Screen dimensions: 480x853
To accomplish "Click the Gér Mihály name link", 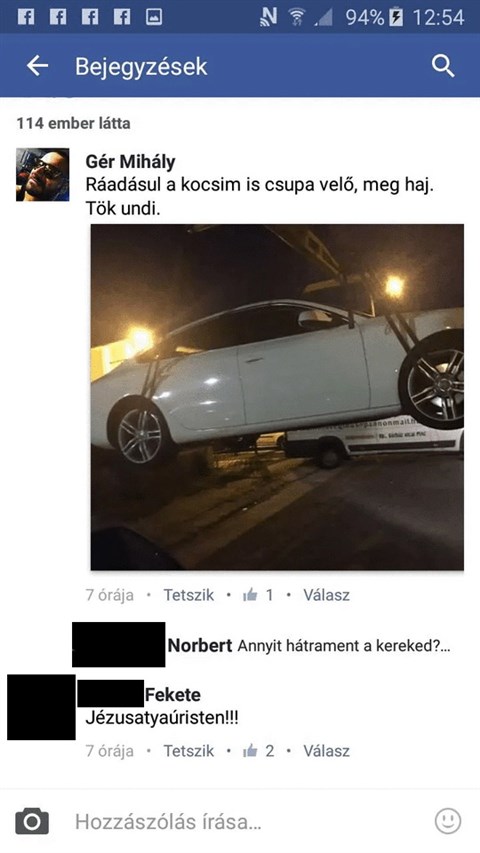I will pyautogui.click(x=131, y=162).
